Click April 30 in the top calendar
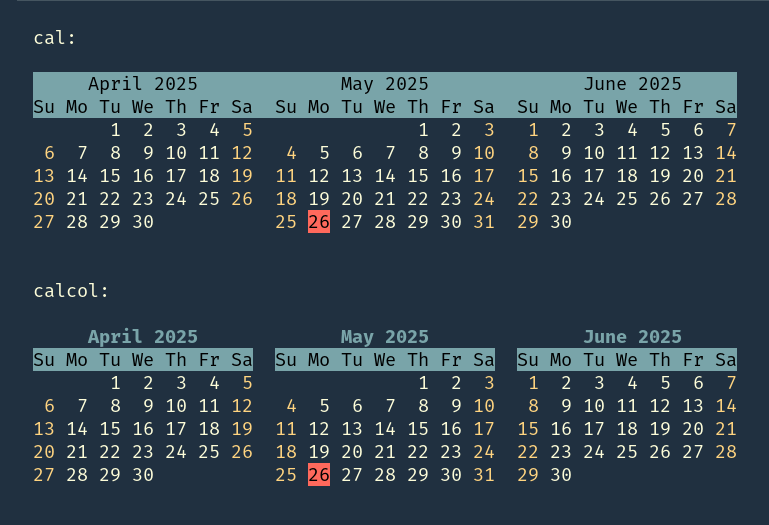 [x=143, y=222]
